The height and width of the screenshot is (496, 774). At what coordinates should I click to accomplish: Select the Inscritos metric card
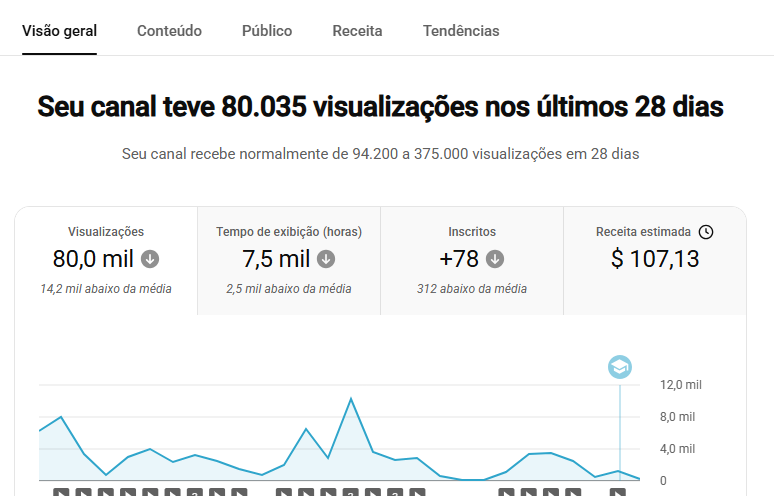pos(472,261)
